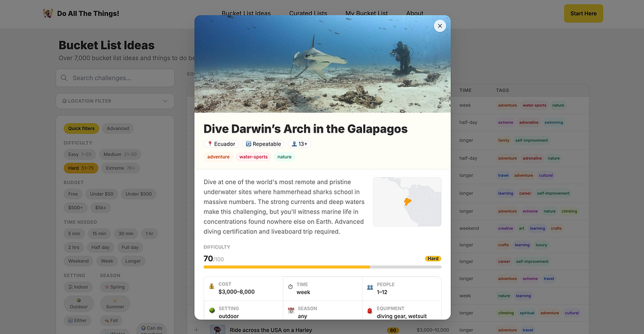Click the 60 difficulty badge on Harley row
Viewport: 644px width, 334px height.
(x=393, y=330)
